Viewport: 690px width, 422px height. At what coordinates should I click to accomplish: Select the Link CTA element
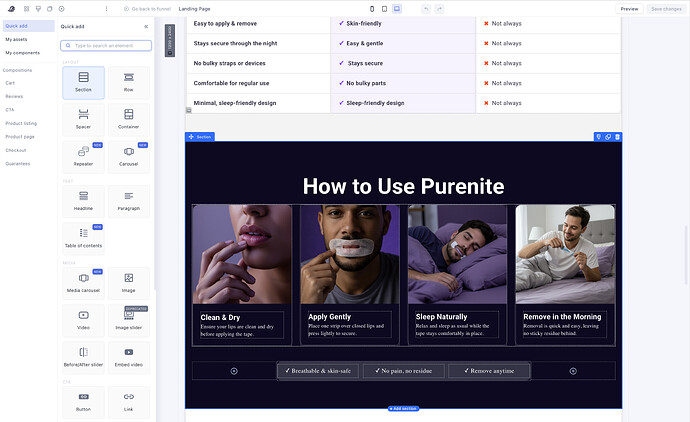[128, 402]
